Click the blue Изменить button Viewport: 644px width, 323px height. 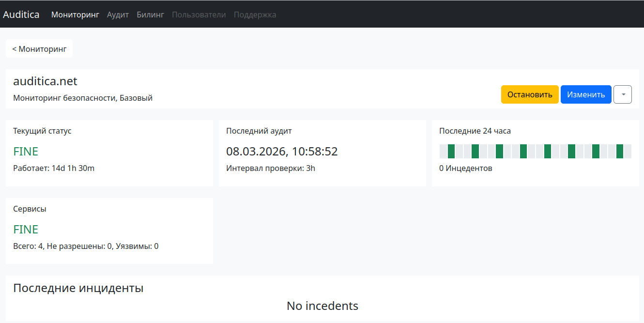point(586,94)
